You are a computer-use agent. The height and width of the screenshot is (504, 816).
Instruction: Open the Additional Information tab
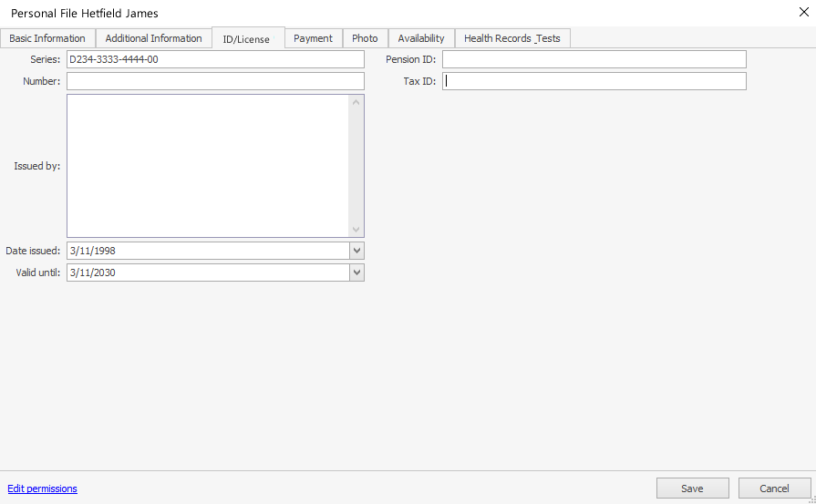153,38
